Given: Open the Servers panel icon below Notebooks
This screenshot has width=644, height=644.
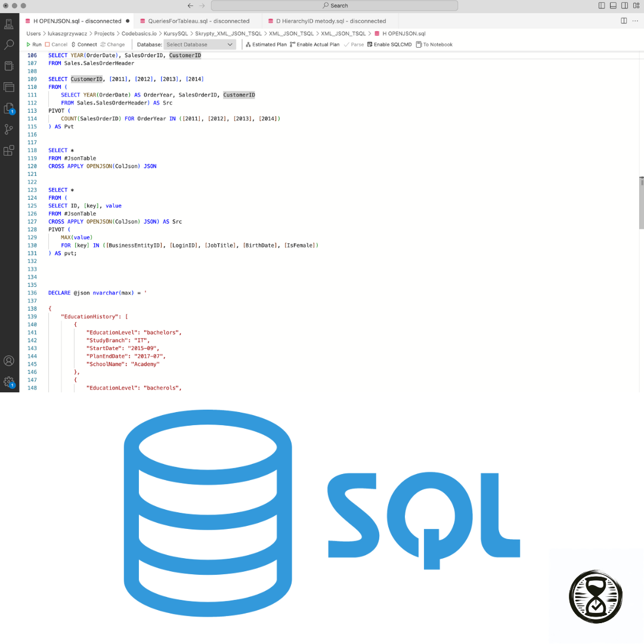Looking at the screenshot, I should 9,87.
